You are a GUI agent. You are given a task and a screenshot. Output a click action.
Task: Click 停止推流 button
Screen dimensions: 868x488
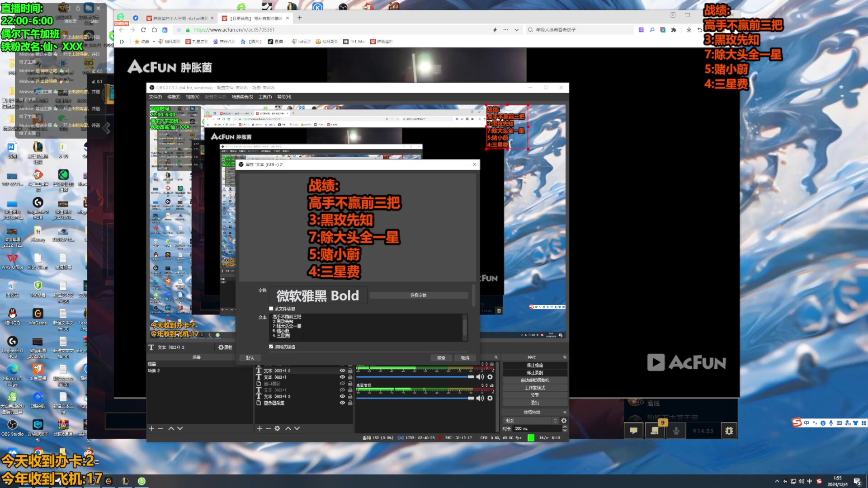[535, 366]
